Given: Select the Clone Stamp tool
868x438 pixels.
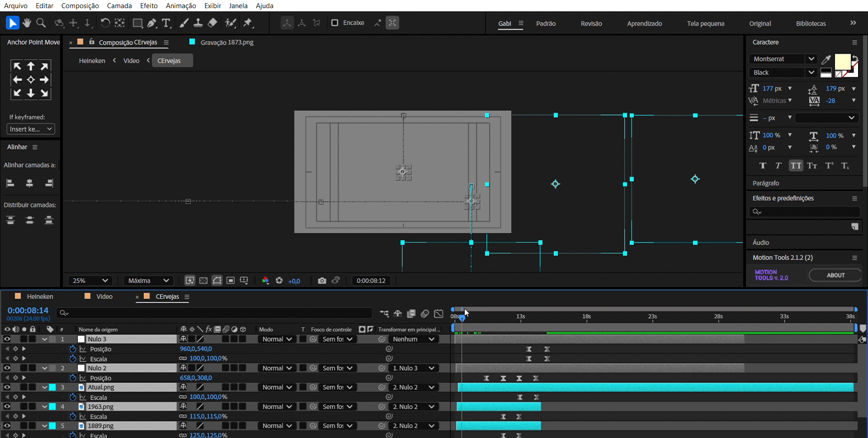Looking at the screenshot, I should [x=198, y=23].
